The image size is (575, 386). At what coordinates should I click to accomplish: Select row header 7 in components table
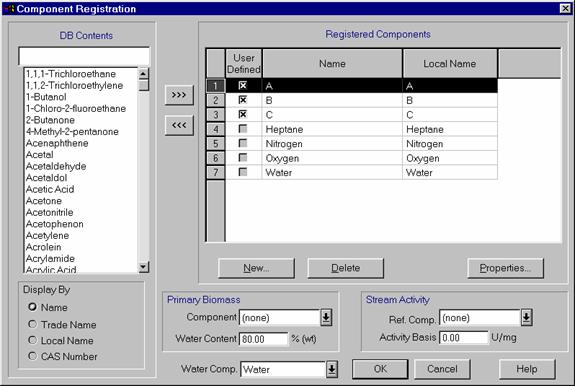(216, 172)
